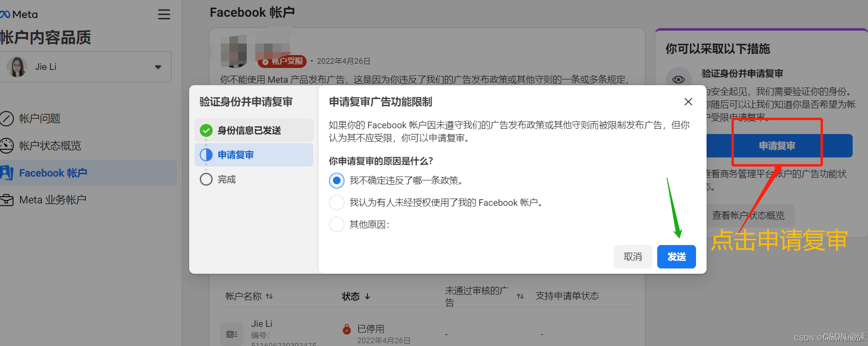Click the 已停用 status icon
Image resolution: width=868 pixels, height=346 pixels.
point(347,329)
